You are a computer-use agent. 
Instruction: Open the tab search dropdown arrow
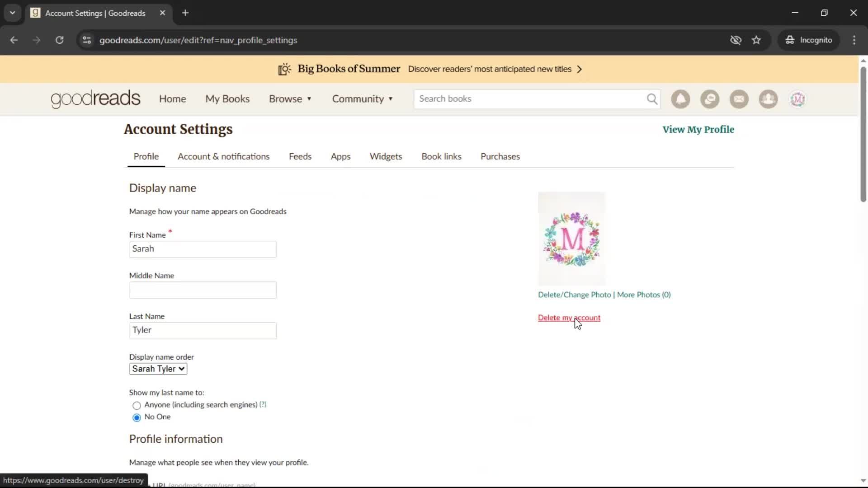coord(13,13)
